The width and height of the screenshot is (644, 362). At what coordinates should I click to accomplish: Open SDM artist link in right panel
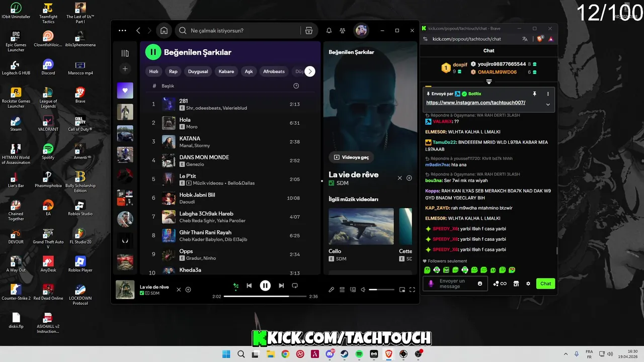[x=342, y=183]
